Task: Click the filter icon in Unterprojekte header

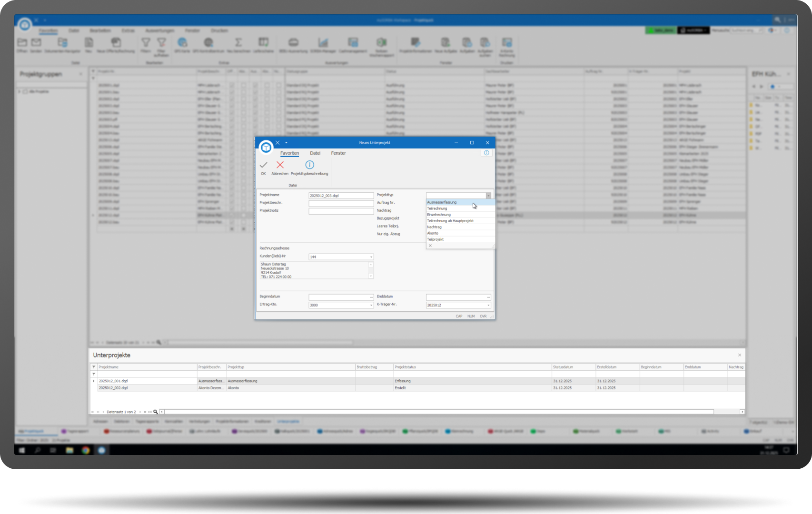Action: (94, 367)
